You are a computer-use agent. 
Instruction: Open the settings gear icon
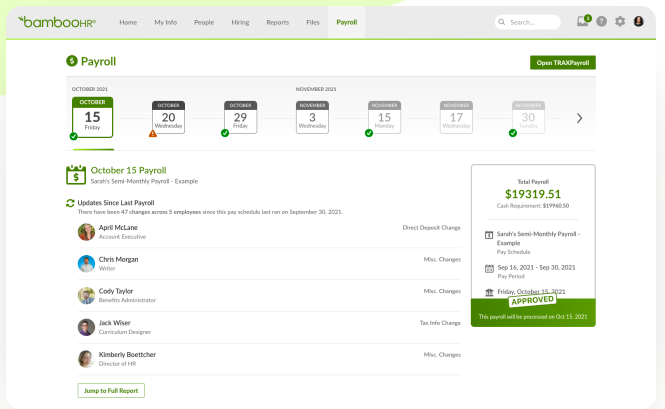tap(620, 21)
